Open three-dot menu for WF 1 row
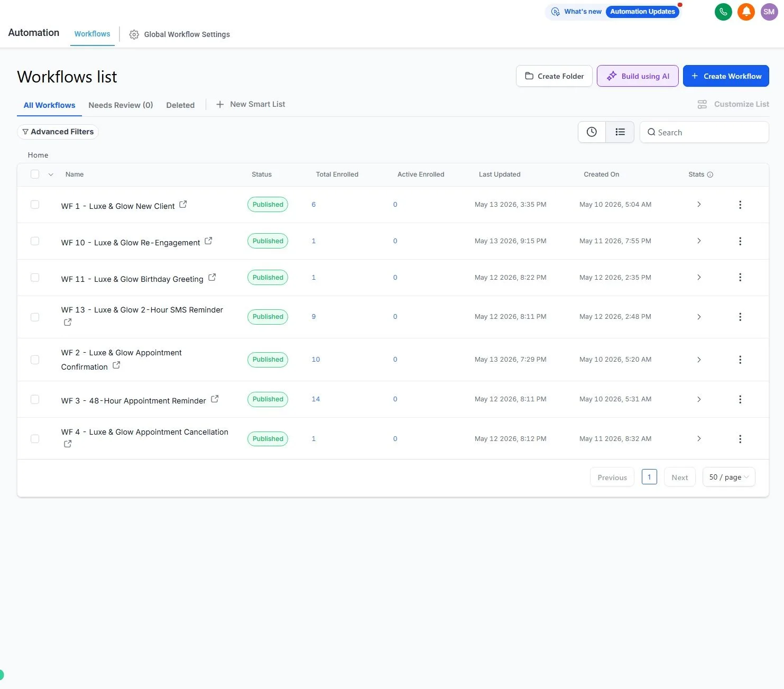 pyautogui.click(x=740, y=205)
